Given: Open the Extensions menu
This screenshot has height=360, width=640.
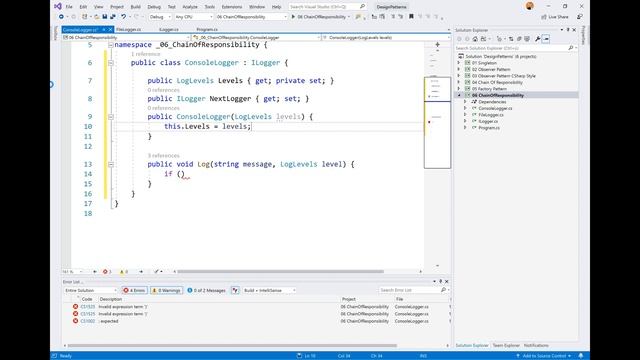Looking at the screenshot, I should click(231, 7).
